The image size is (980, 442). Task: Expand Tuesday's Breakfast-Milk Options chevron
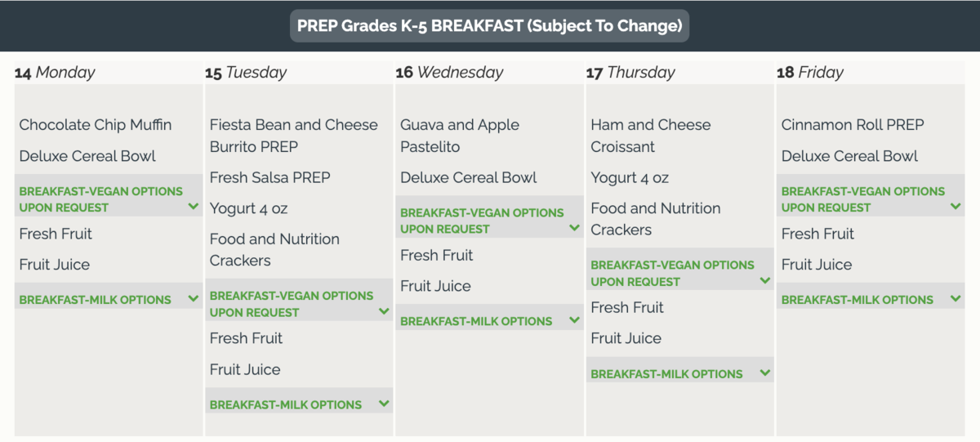pos(384,404)
